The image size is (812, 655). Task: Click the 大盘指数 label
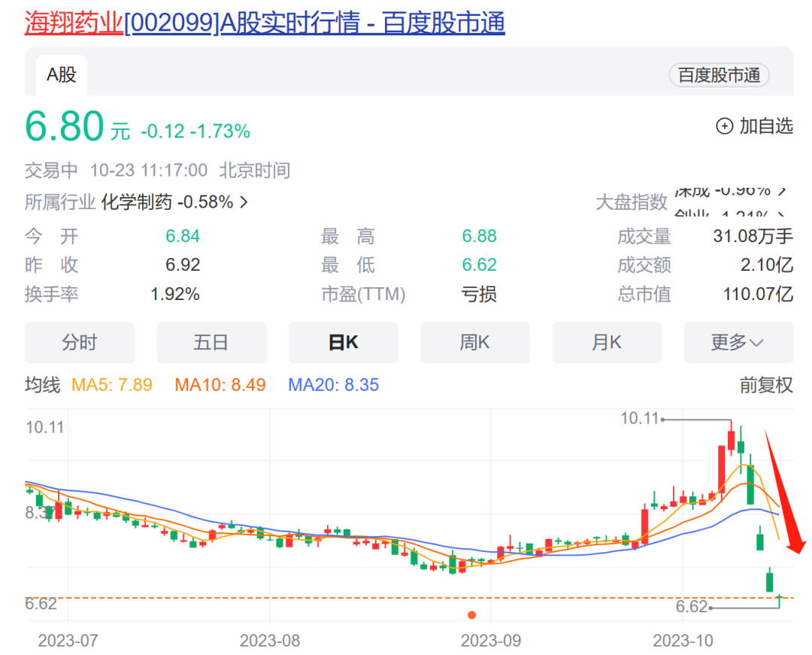pos(632,202)
